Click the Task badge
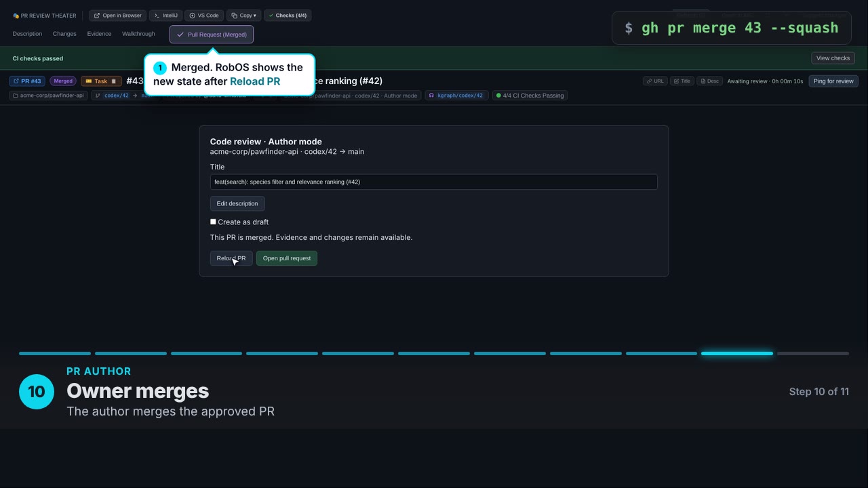The width and height of the screenshot is (868, 488). [101, 81]
